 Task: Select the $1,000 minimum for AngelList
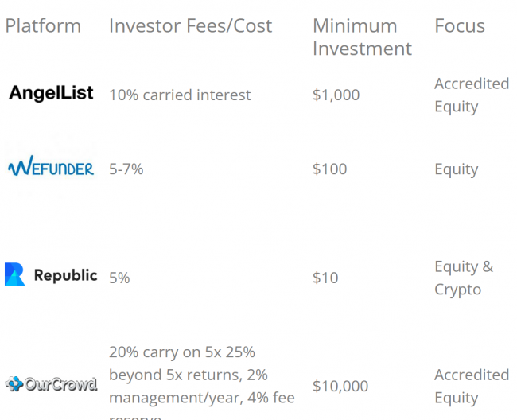336,95
